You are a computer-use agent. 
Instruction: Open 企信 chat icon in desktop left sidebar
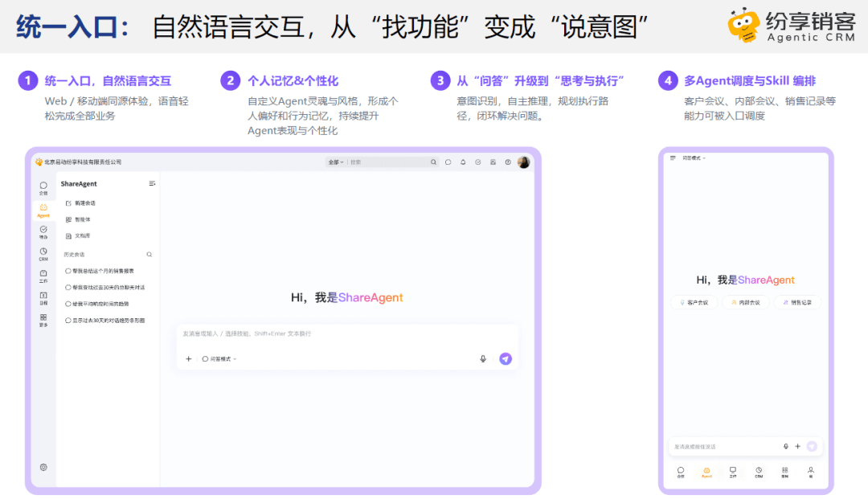[x=43, y=188]
